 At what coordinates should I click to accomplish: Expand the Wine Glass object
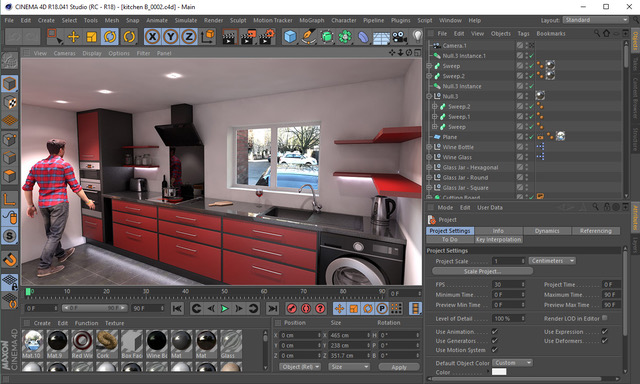point(429,157)
